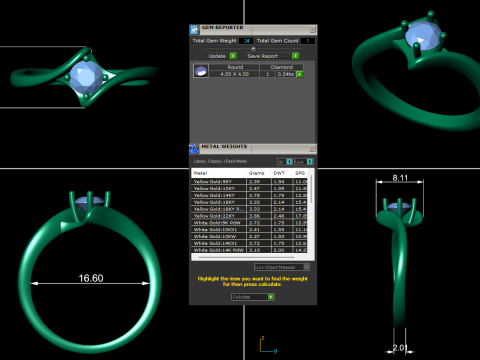Click the green arrow beside 0.34tw

click(x=300, y=74)
